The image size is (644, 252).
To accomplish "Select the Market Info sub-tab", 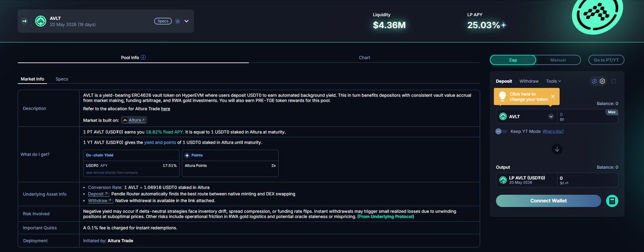I will pos(32,79).
